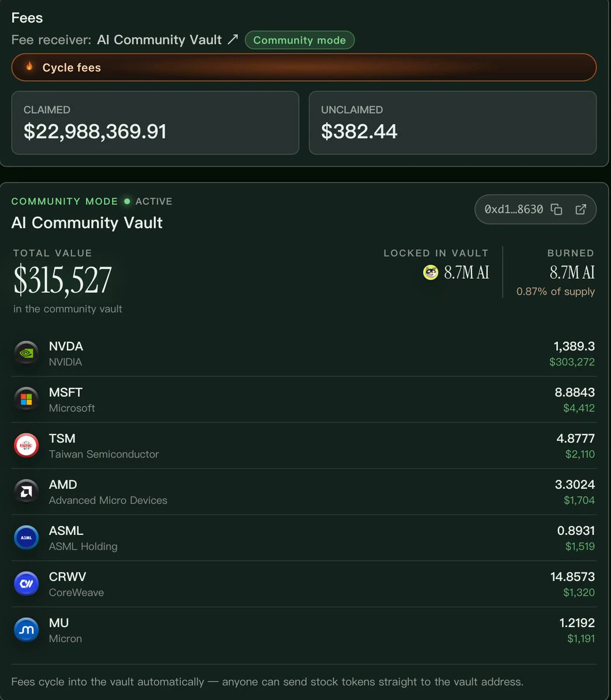
Task: Click the Micron token icon
Action: (26, 629)
